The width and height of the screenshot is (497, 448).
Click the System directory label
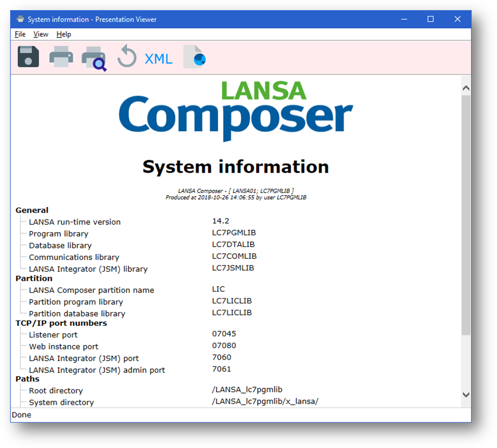coord(62,402)
